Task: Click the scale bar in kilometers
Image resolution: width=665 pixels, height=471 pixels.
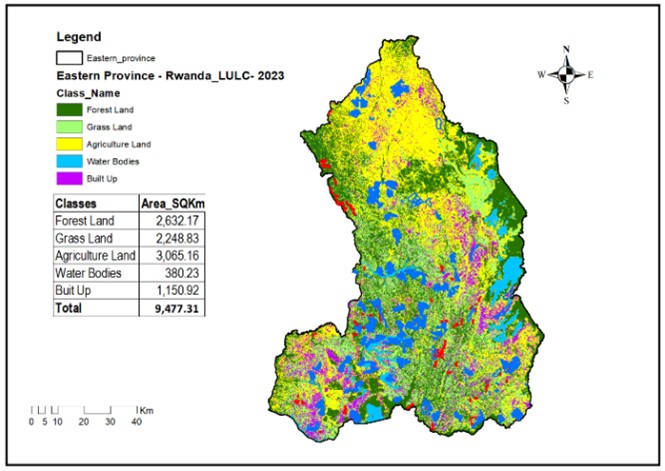Action: click(84, 410)
